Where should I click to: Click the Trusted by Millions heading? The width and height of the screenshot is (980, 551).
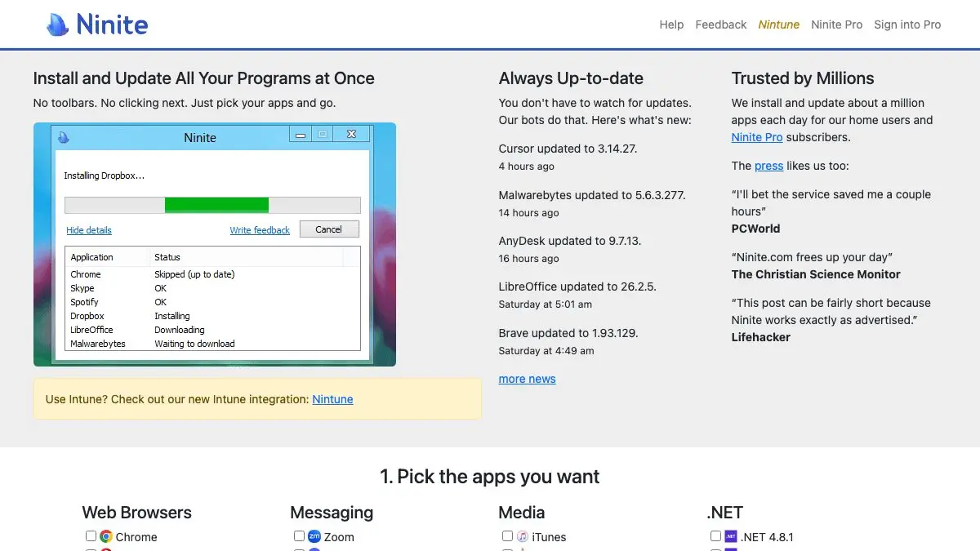coord(803,78)
